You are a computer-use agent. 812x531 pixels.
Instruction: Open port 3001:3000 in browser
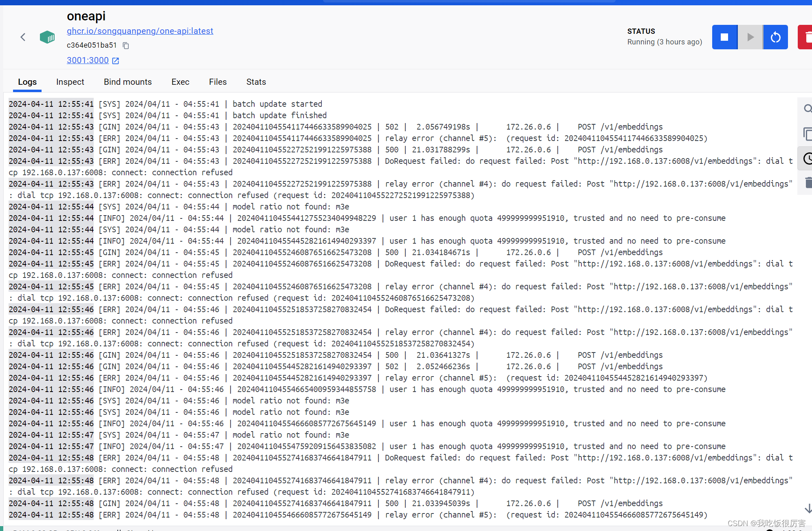(88, 60)
